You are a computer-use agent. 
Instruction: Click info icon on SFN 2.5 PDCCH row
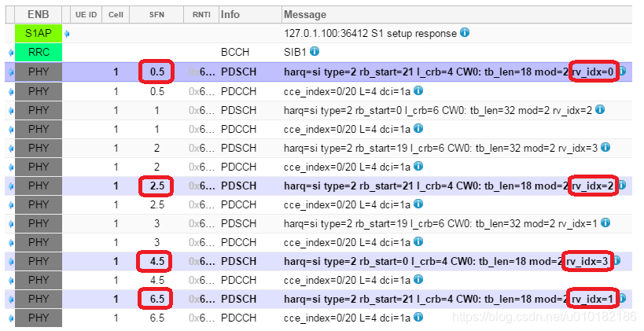418,204
